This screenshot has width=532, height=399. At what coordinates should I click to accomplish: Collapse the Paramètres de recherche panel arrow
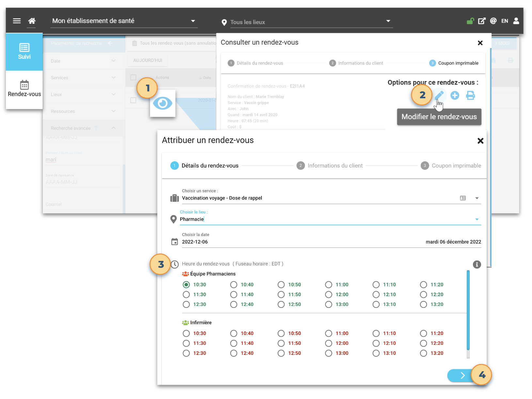point(110,43)
